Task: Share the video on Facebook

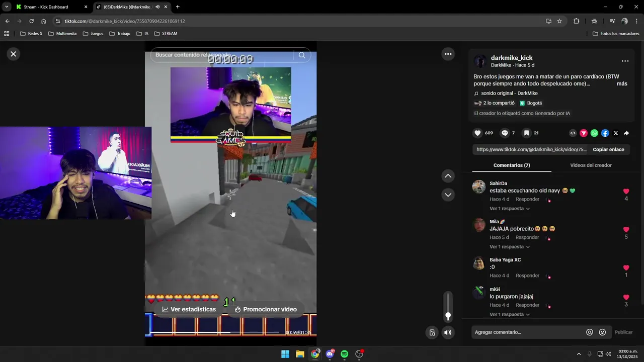Action: (605, 133)
